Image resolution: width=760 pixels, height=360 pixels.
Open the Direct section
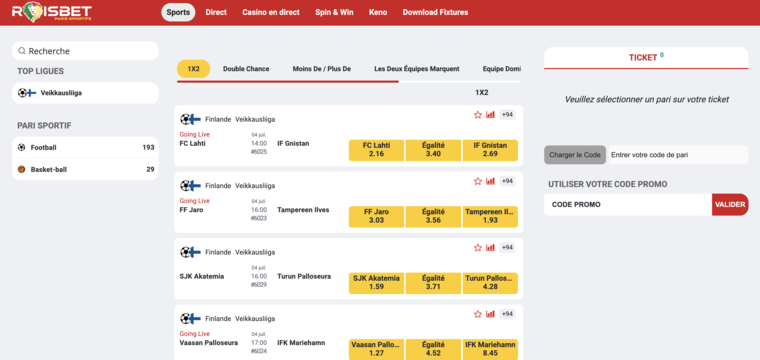point(216,12)
